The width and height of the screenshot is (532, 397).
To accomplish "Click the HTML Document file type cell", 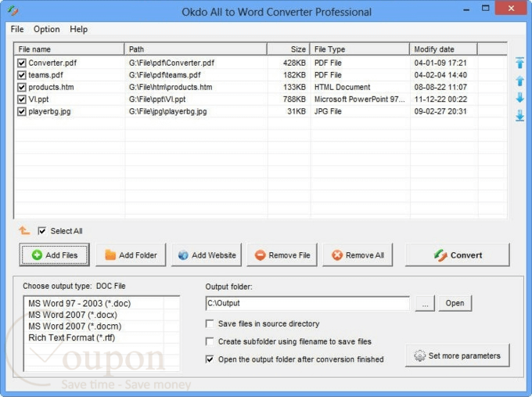I will pyautogui.click(x=342, y=87).
